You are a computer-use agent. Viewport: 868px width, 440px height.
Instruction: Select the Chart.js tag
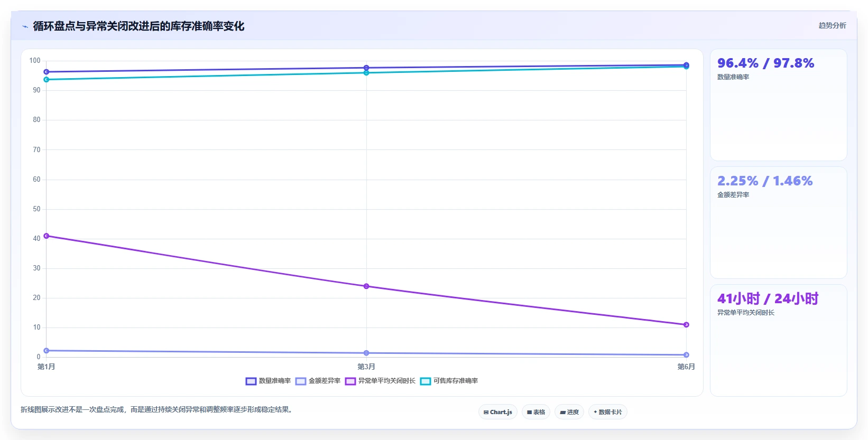498,412
